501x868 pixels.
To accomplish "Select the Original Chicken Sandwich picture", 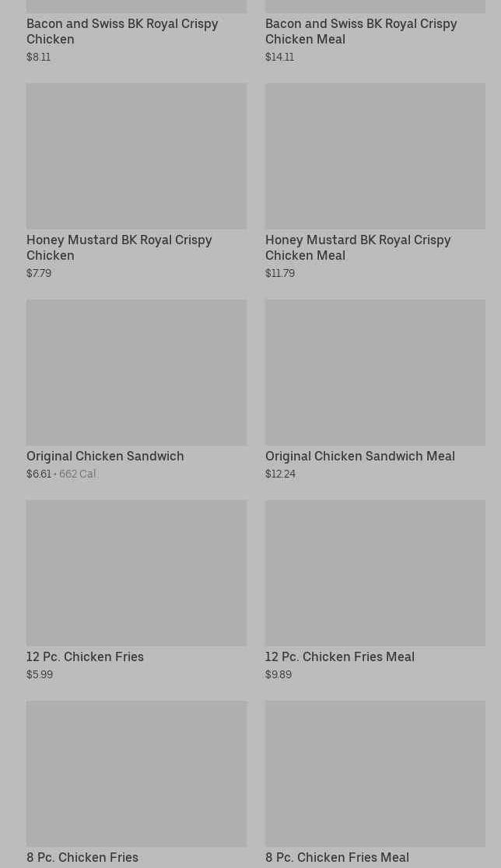I will tap(136, 372).
